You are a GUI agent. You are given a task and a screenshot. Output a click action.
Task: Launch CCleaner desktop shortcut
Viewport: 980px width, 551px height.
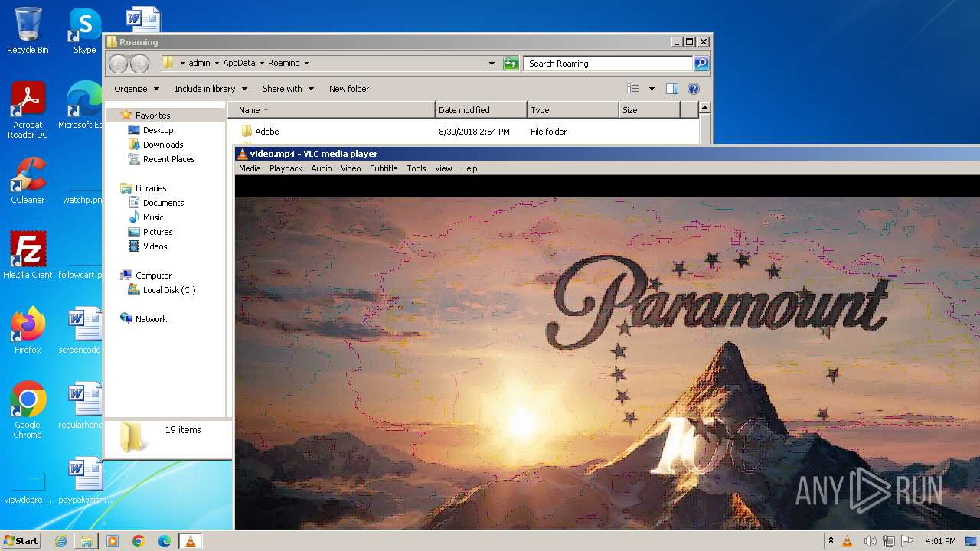point(28,181)
